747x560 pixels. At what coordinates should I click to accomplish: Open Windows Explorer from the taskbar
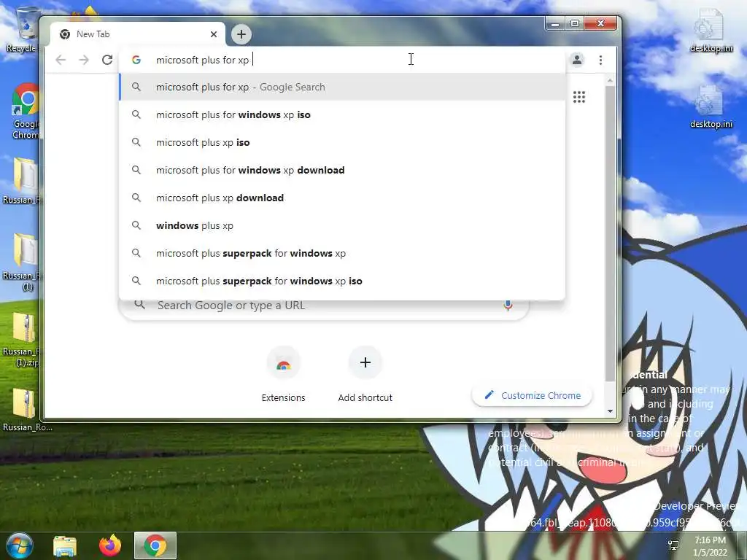(x=65, y=545)
